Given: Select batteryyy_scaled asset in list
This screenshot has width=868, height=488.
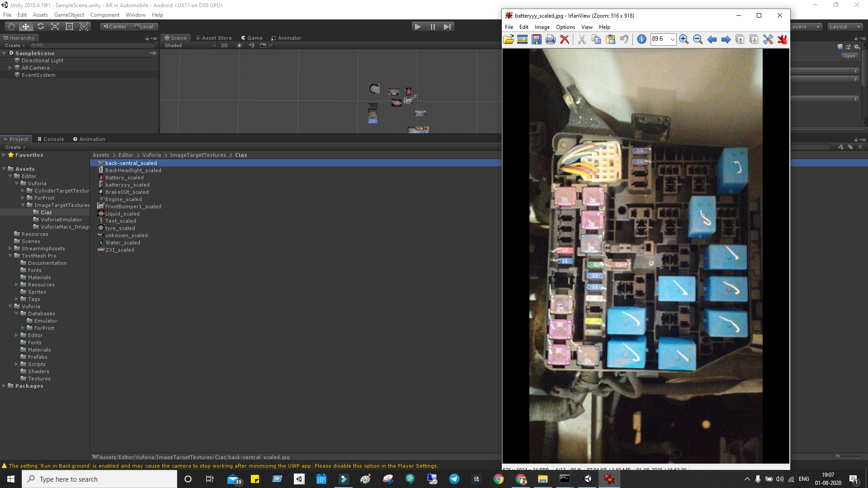Looking at the screenshot, I should pos(127,185).
